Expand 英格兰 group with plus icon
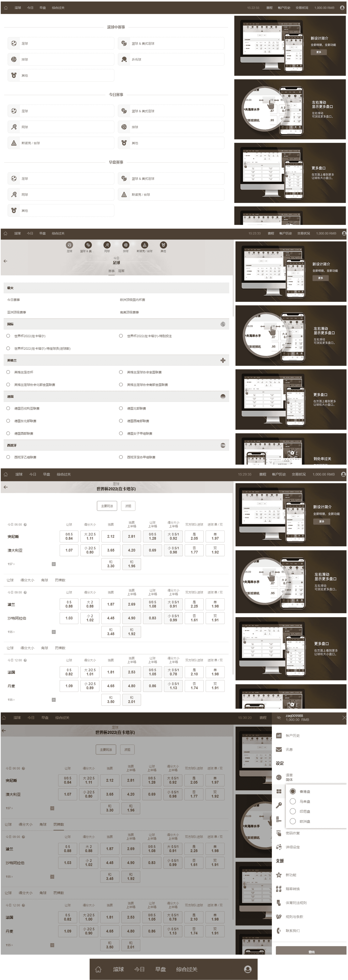 [223, 360]
